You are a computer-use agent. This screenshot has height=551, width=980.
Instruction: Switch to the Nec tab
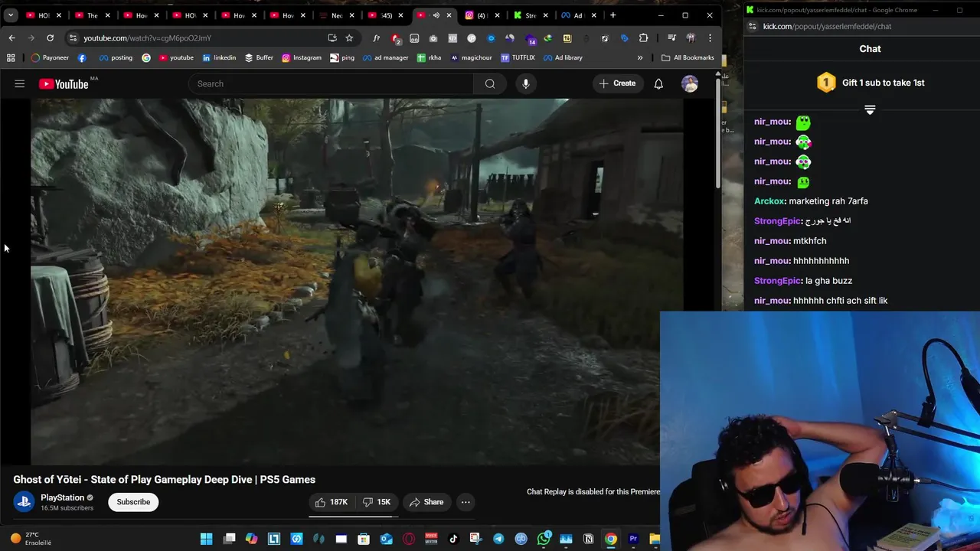336,15
